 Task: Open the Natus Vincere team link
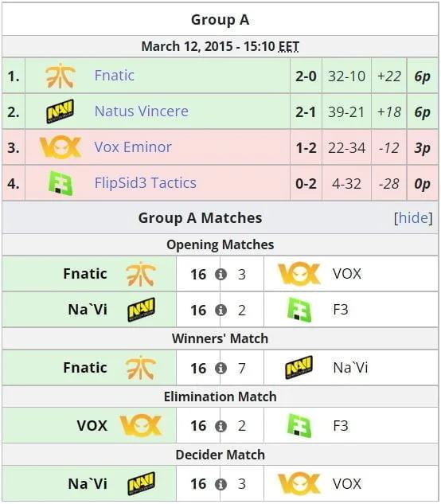pyautogui.click(x=142, y=111)
